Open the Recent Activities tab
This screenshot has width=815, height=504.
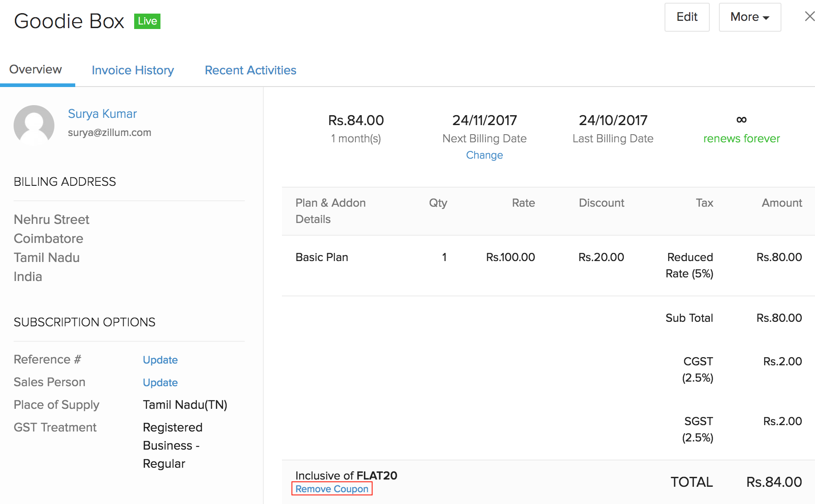click(x=250, y=70)
